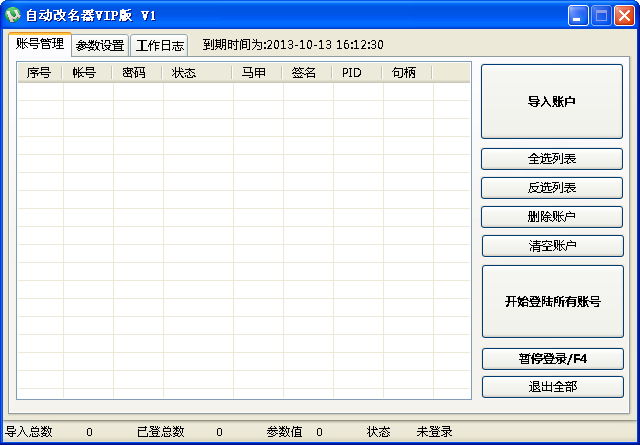The width and height of the screenshot is (640, 445).
Task: Click the 清空账户 button
Action: 553,246
